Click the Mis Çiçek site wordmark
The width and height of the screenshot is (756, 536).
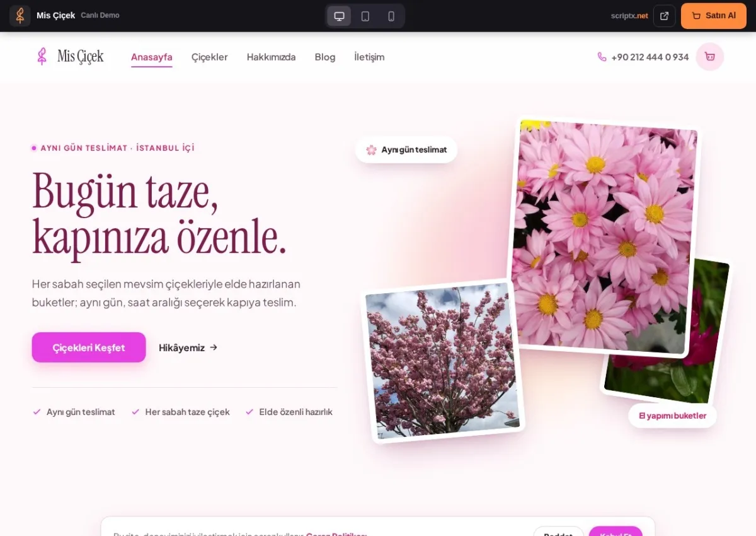pyautogui.click(x=81, y=57)
